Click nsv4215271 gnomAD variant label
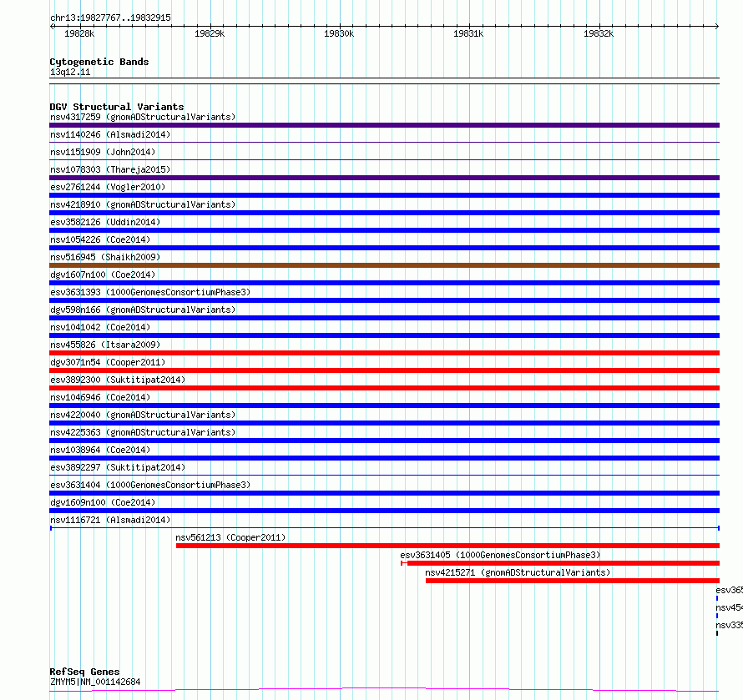Screen dimensions: 743x700 coord(518,572)
